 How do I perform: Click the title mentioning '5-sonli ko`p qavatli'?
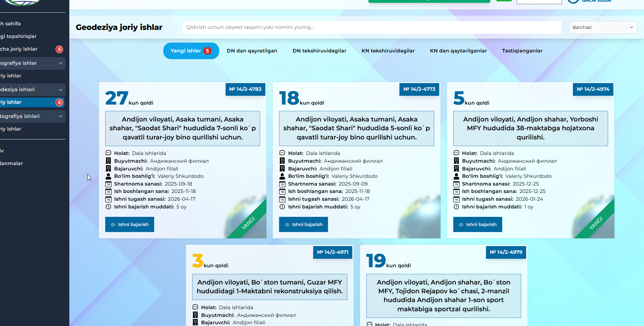[356, 128]
